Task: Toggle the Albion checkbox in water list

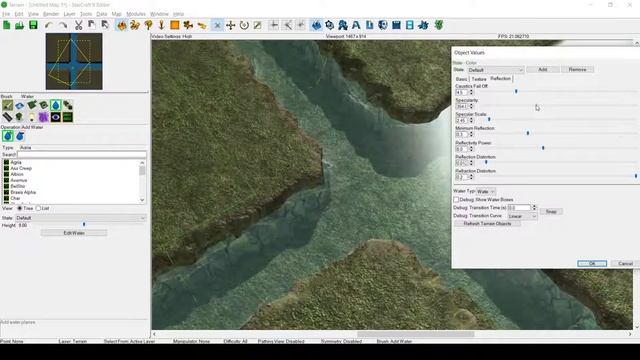Action: coord(7,174)
